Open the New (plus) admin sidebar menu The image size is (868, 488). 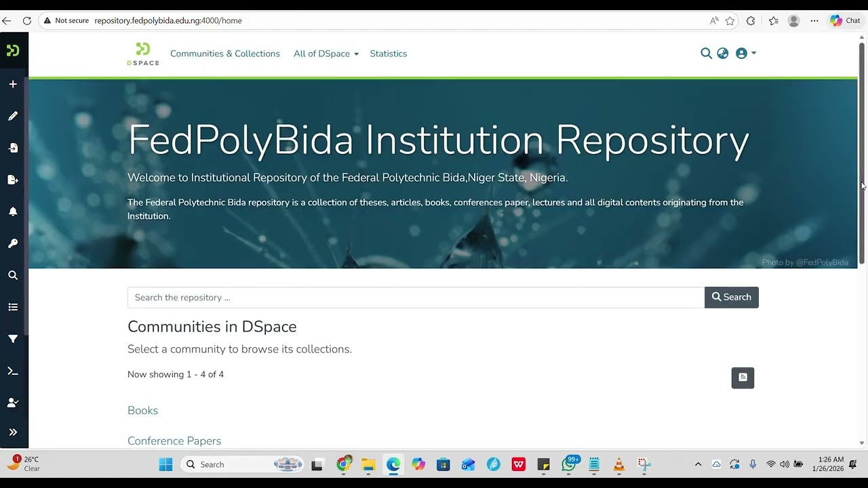13,84
